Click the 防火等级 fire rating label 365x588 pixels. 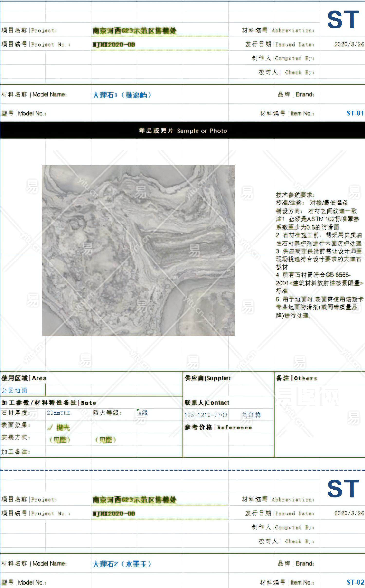(107, 413)
